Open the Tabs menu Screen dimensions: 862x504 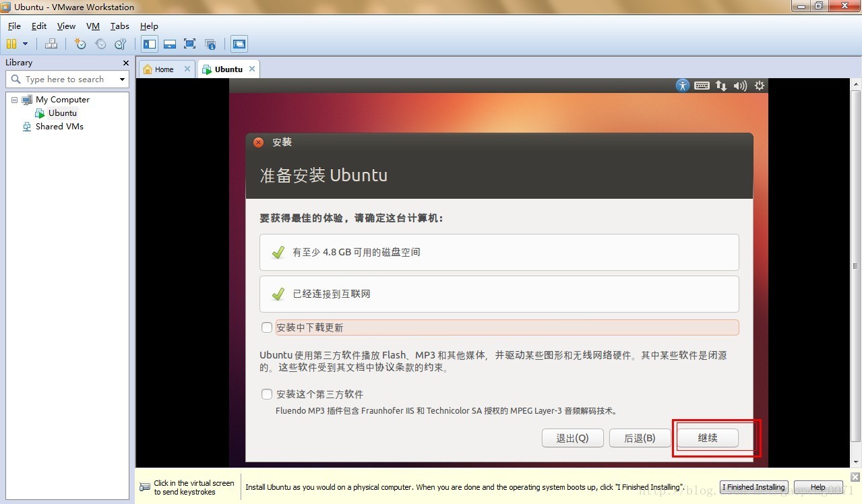pos(120,26)
